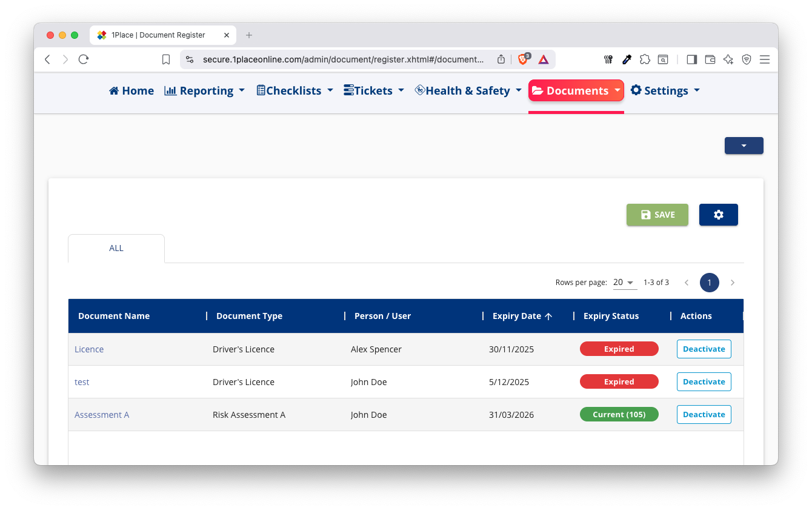The width and height of the screenshot is (812, 510).
Task: Click the gear settings button beside Save
Action: click(x=718, y=215)
